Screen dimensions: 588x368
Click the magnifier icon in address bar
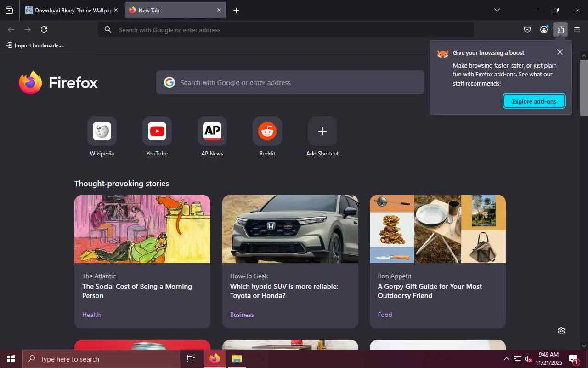[x=108, y=29]
